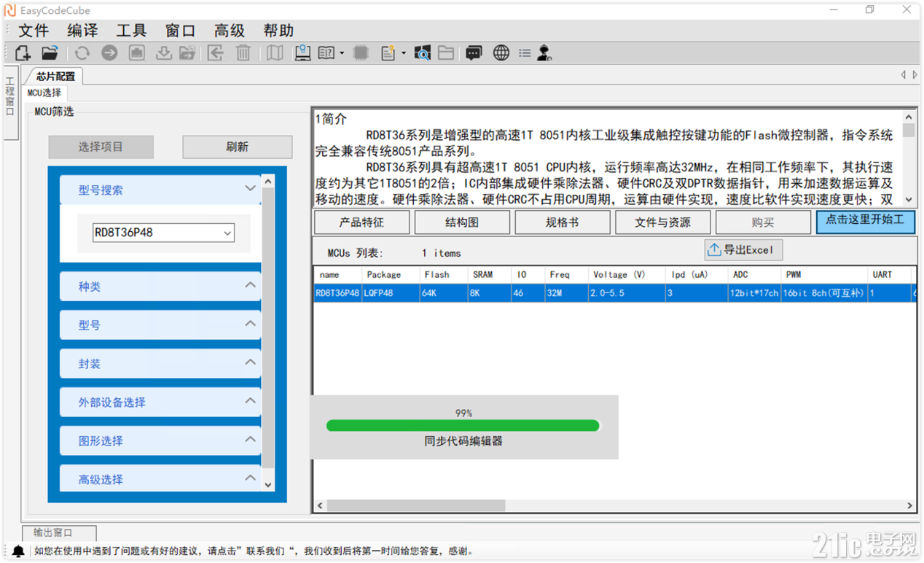Click the circled right-arrow toolbar icon

109,53
